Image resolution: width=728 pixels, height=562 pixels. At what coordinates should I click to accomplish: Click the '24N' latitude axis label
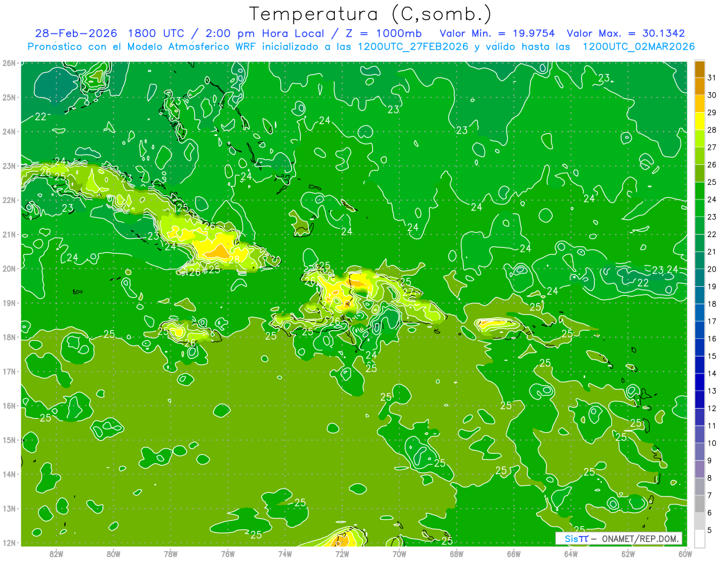(8, 132)
